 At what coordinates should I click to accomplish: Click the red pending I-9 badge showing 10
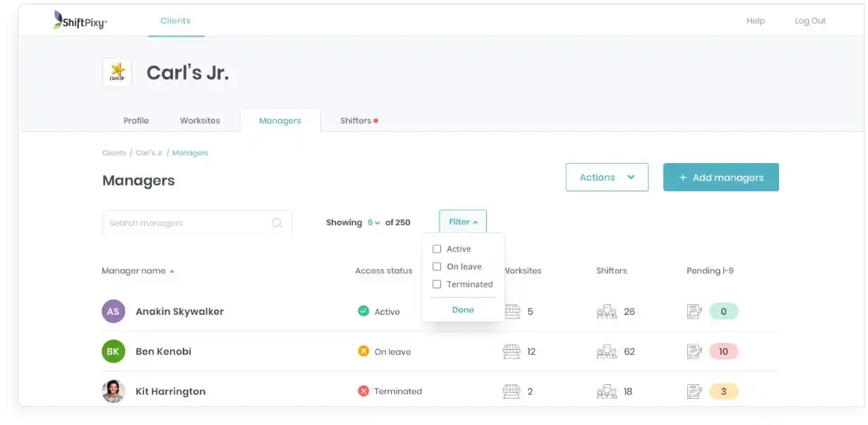723,352
